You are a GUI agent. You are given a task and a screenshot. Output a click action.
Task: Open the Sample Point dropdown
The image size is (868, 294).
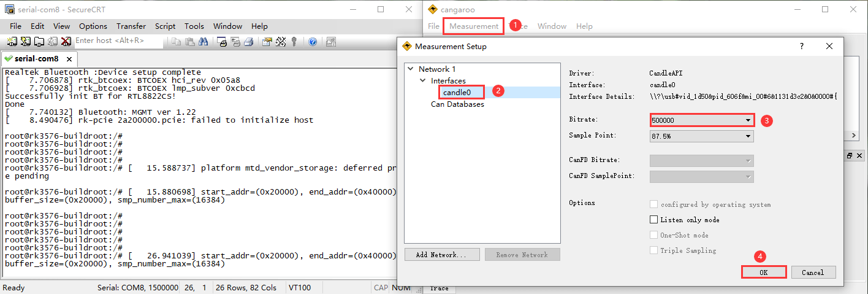tap(702, 136)
